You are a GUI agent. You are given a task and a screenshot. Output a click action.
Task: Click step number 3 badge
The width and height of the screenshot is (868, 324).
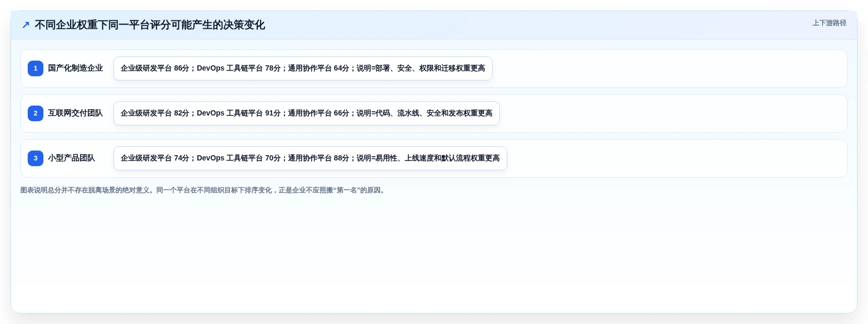click(36, 158)
